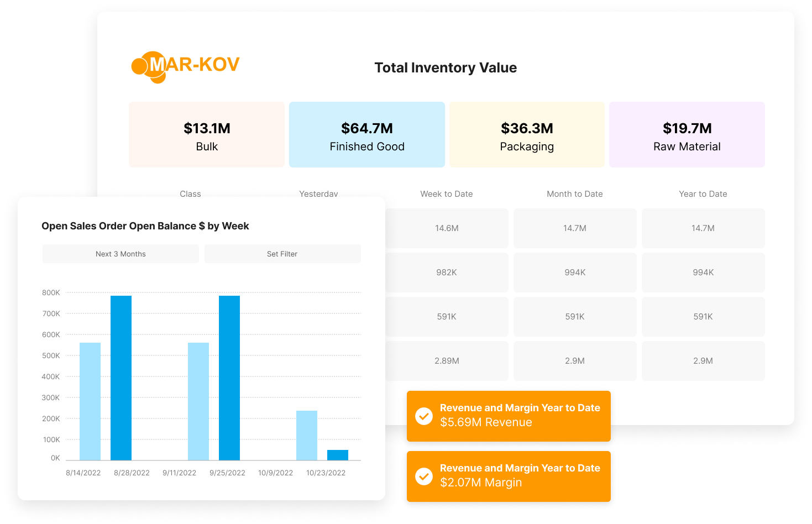Click the checkmark icon beside $2.07M Margin

click(x=424, y=476)
